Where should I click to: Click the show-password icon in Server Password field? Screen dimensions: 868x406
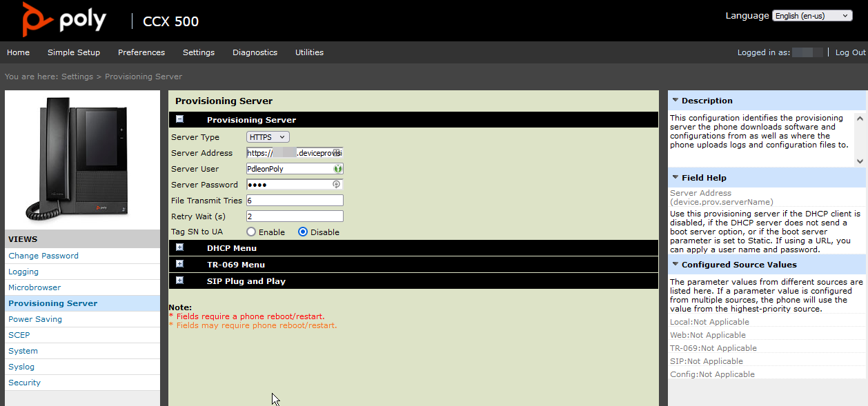pyautogui.click(x=337, y=184)
